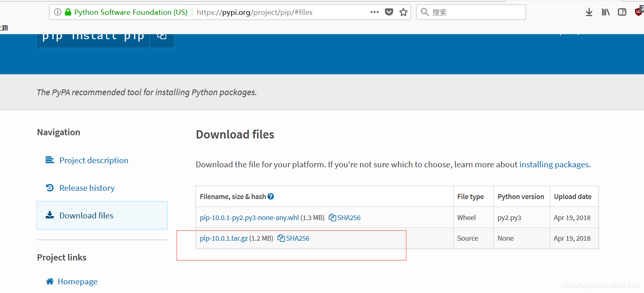The height and width of the screenshot is (293, 644).
Task: Download pip-10.0.1.tar.gz source file
Action: click(224, 238)
